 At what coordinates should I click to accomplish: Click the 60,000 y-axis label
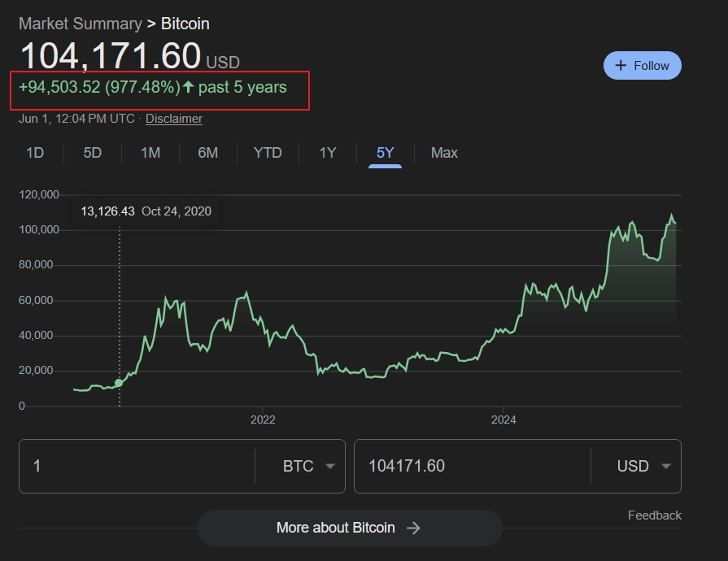pos(36,300)
